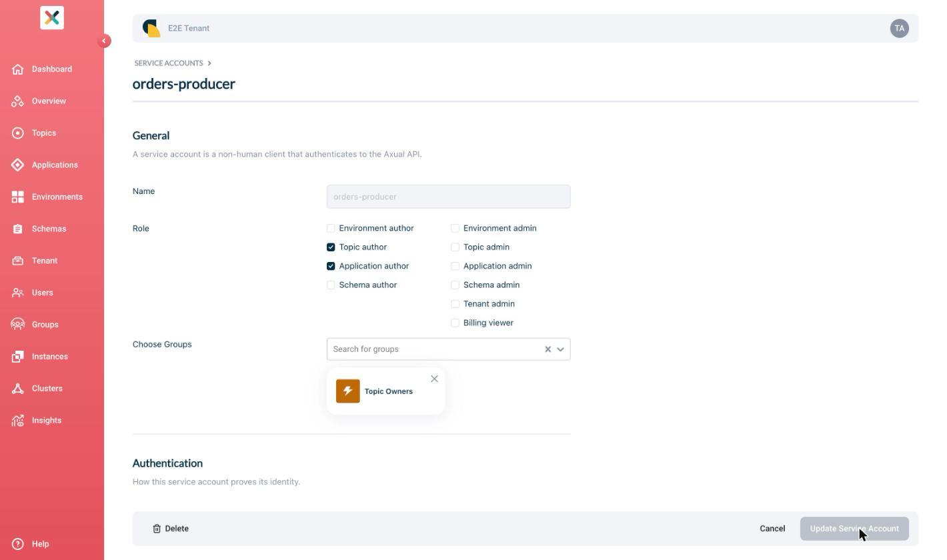Open the Groups icon in sidebar
The width and height of the screenshot is (947, 560).
pyautogui.click(x=18, y=325)
